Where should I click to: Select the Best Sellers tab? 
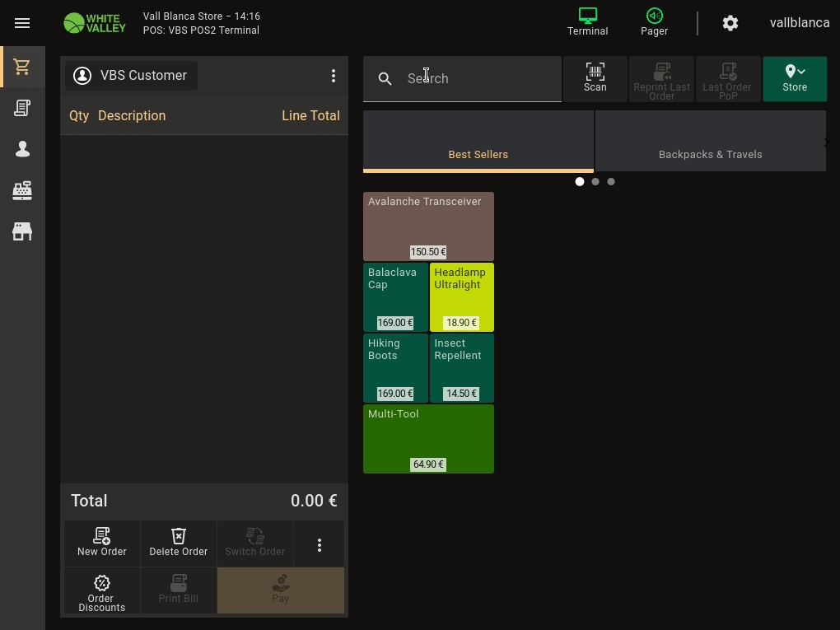click(x=478, y=141)
